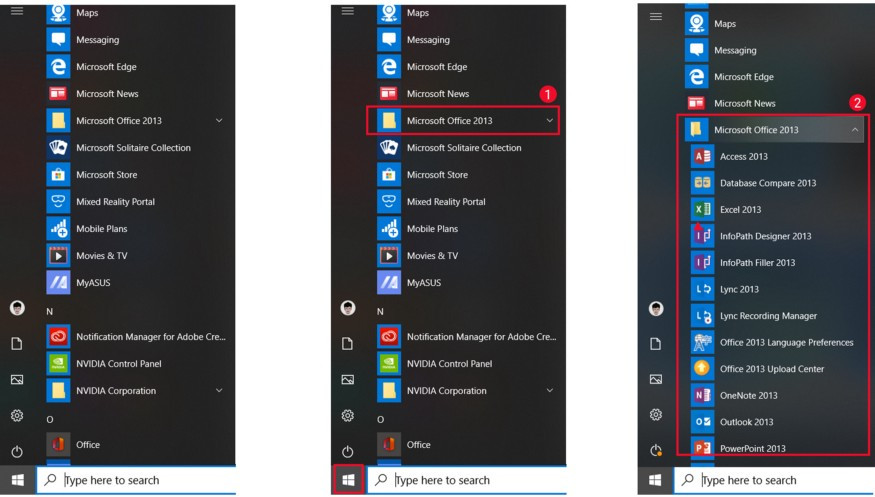Open Pictures shortcut in middle Start menu sidebar
Screen dimensions: 875x497
coord(348,380)
